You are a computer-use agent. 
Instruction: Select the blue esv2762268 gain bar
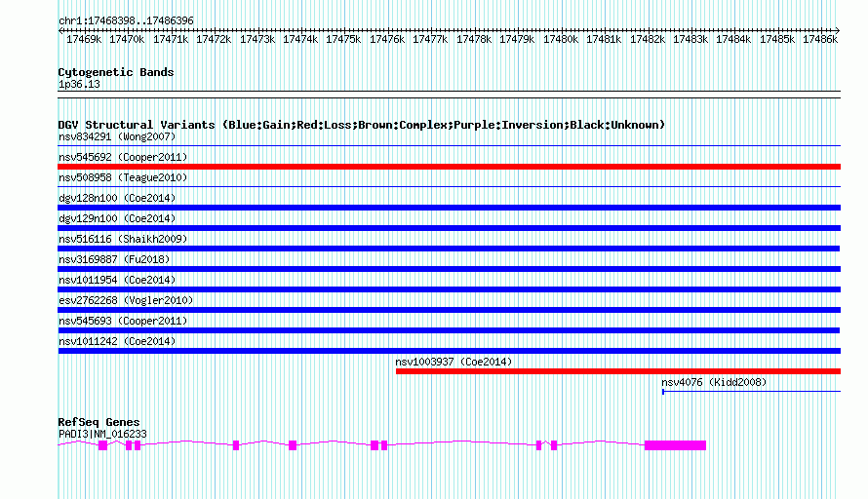449,310
